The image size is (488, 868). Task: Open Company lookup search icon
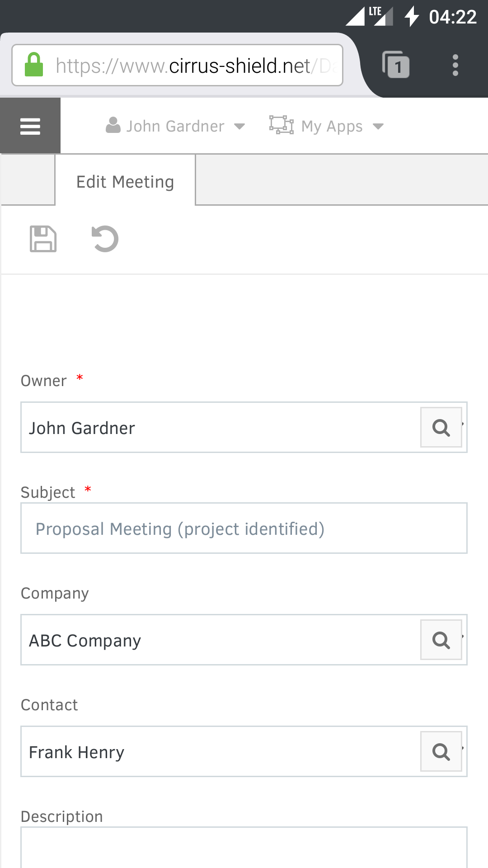tap(441, 640)
